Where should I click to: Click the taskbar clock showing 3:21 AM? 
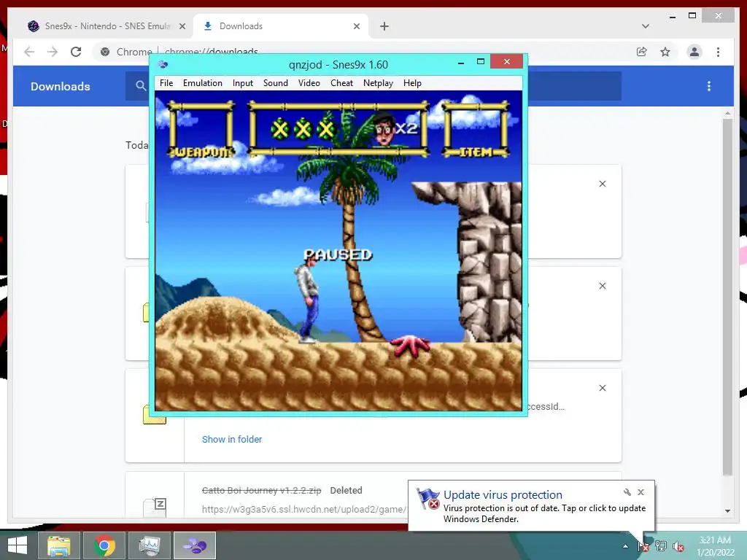tap(716, 546)
